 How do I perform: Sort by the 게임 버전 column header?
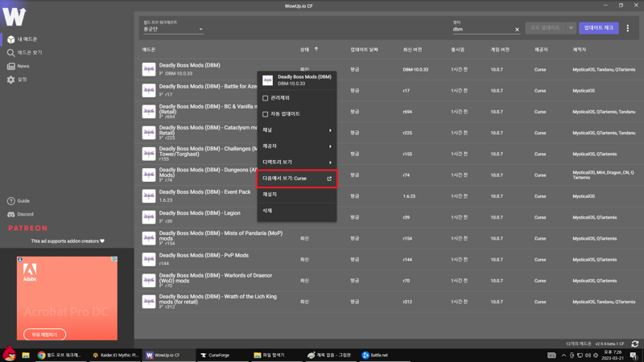500,50
